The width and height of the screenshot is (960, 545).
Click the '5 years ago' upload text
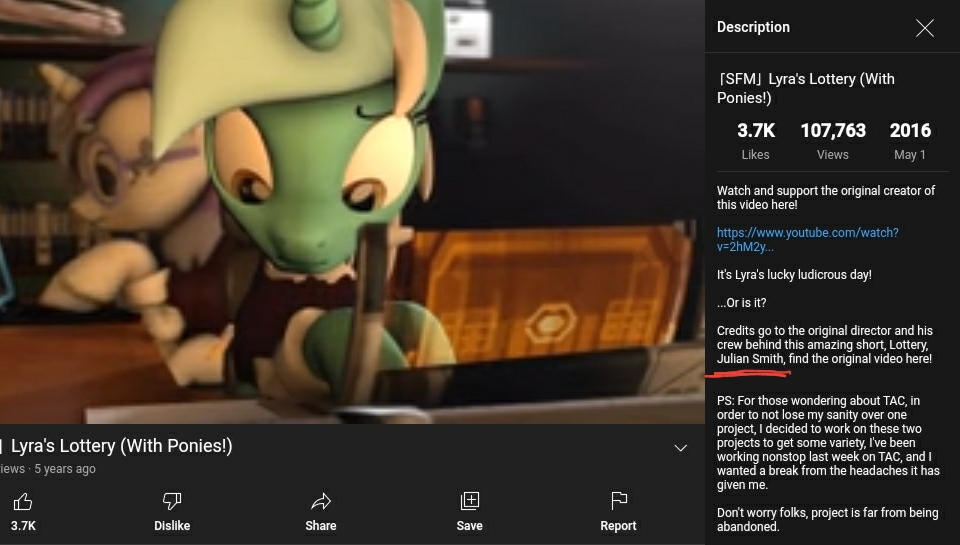(x=65, y=469)
